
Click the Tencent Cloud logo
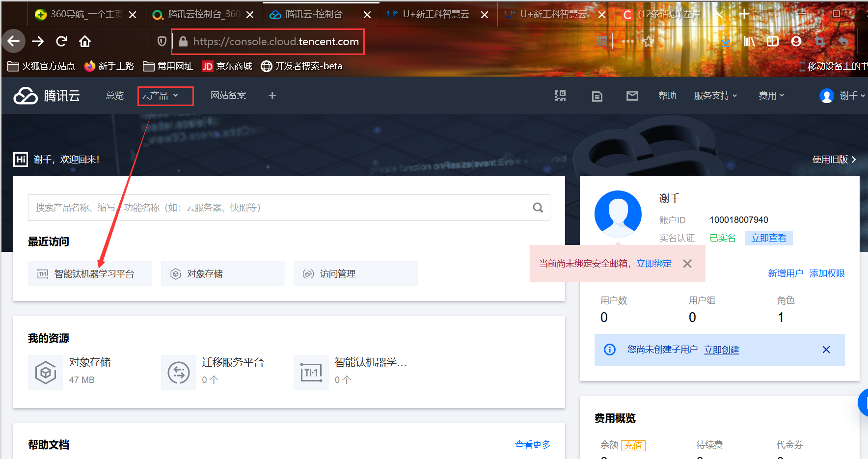click(47, 96)
